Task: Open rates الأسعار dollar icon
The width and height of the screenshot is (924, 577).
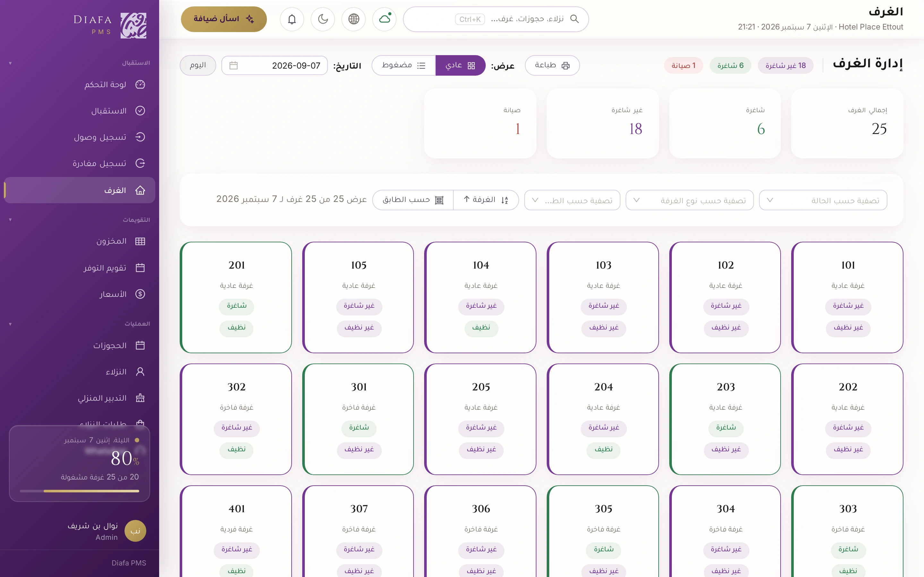Action: [x=140, y=294]
